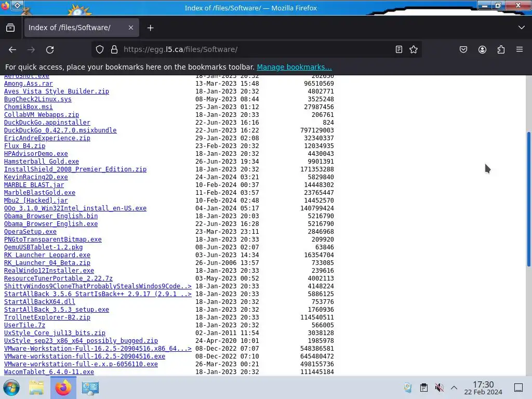Download Among.Ass.rar
Screen dimensions: 532x399
tap(29, 84)
